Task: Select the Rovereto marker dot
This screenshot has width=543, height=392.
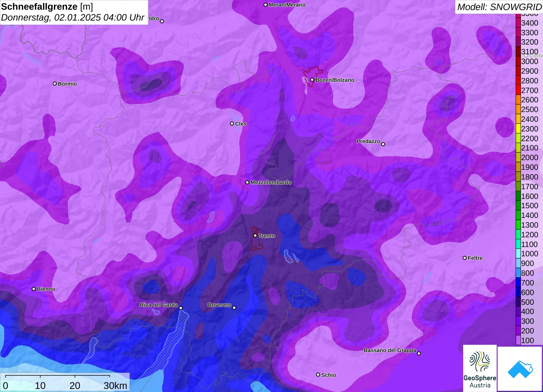Action: pos(234,308)
